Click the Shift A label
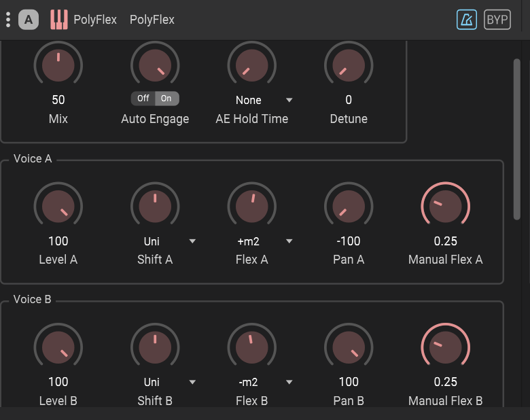 click(x=155, y=260)
